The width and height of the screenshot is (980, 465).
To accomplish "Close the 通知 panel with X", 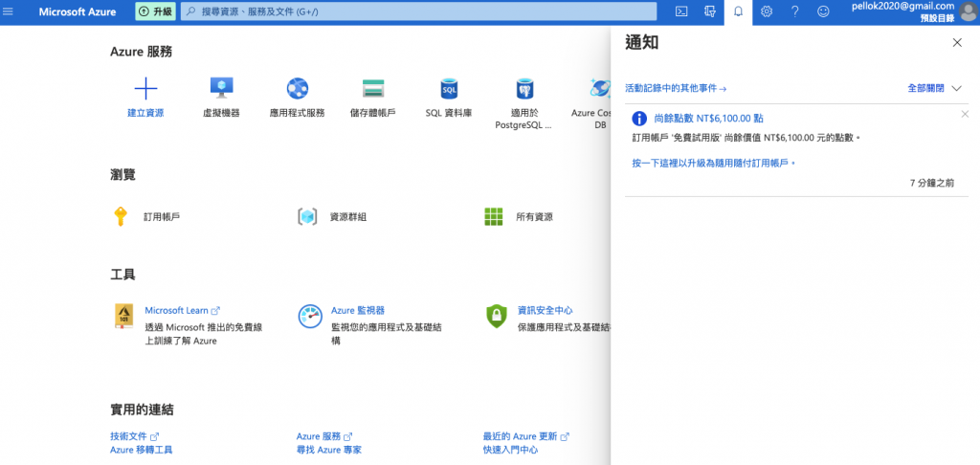I will coord(957,42).
